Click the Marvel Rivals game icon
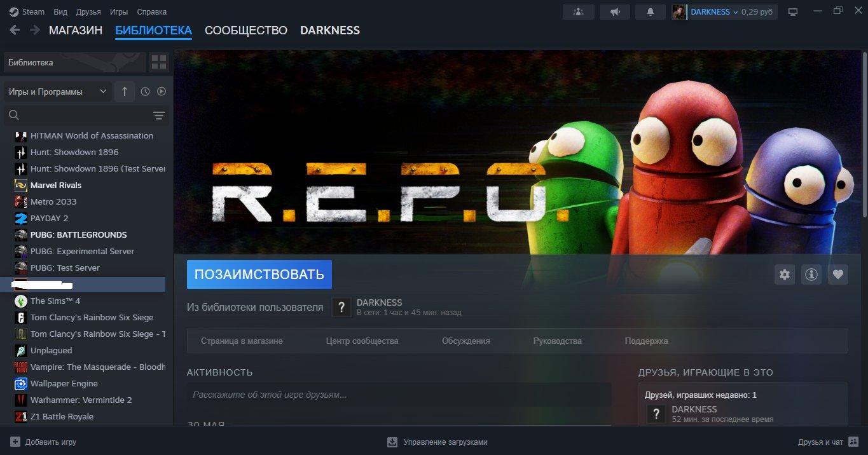 coord(20,185)
